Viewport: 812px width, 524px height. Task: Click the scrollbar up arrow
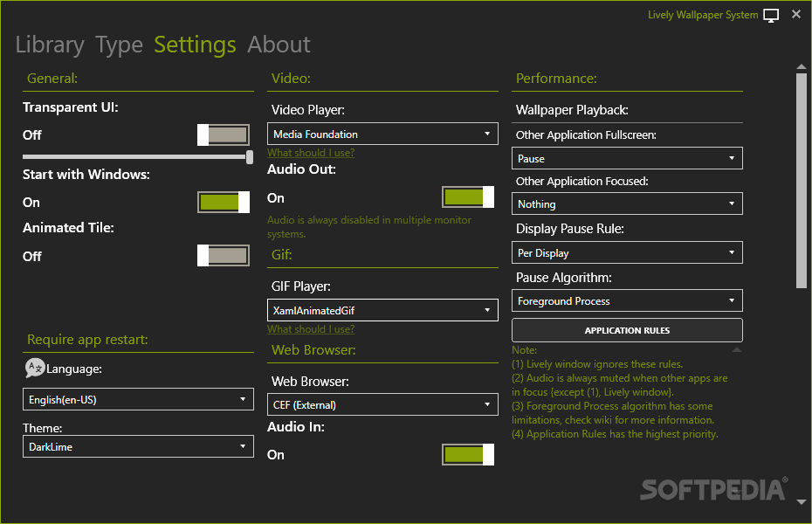(802, 66)
